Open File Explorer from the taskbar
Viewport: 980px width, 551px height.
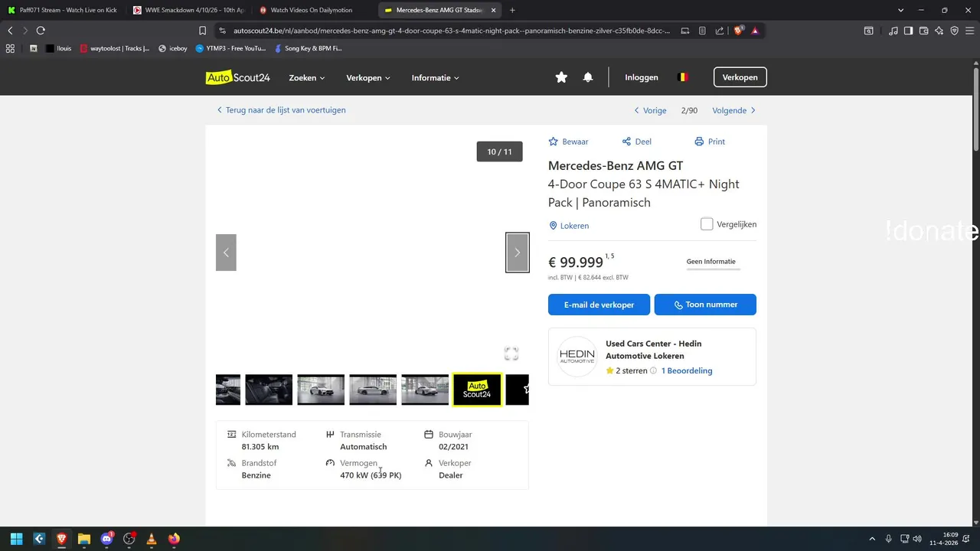pos(84,539)
